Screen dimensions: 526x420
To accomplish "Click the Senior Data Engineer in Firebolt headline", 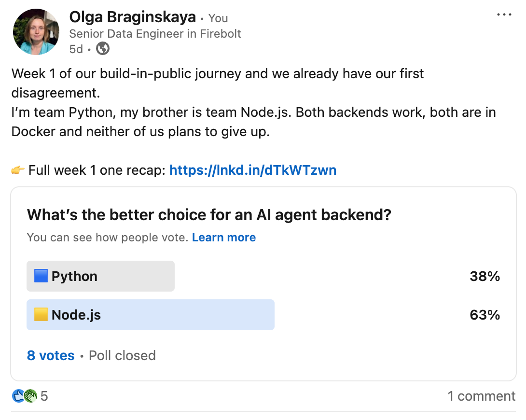I will tap(155, 34).
